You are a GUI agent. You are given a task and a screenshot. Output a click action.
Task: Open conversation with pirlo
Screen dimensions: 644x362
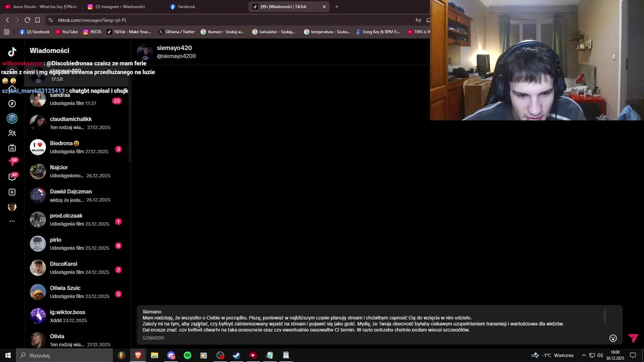(78, 244)
